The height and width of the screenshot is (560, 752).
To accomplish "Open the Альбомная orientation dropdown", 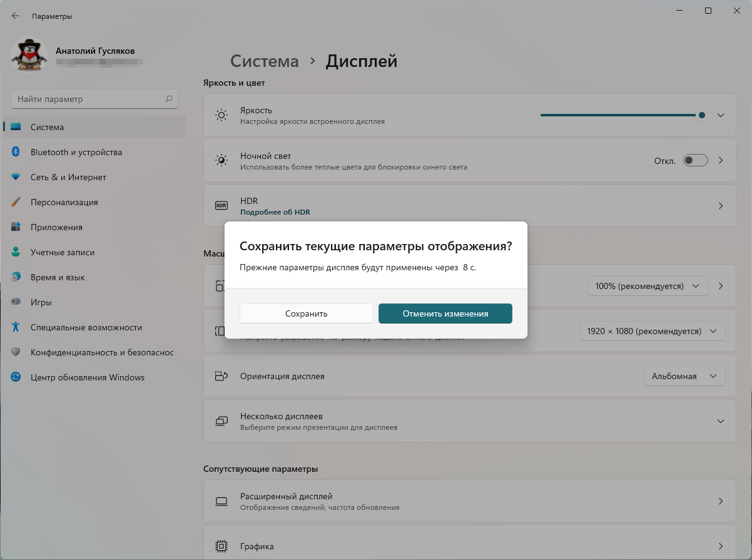I will coord(684,377).
